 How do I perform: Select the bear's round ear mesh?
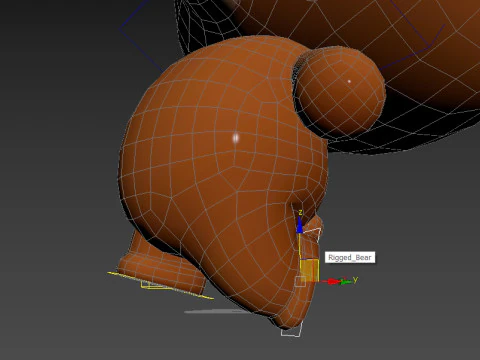[x=340, y=91]
